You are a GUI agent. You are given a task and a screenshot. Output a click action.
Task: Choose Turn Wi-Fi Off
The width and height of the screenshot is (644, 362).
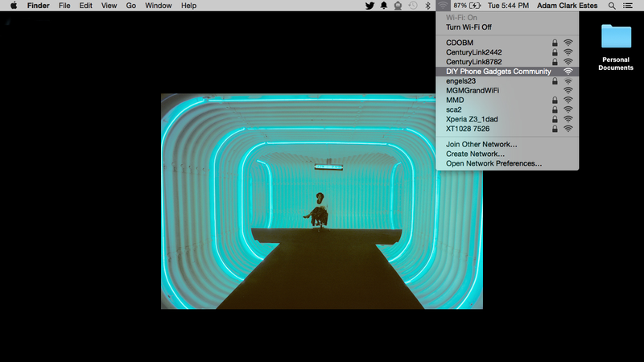tap(507, 27)
